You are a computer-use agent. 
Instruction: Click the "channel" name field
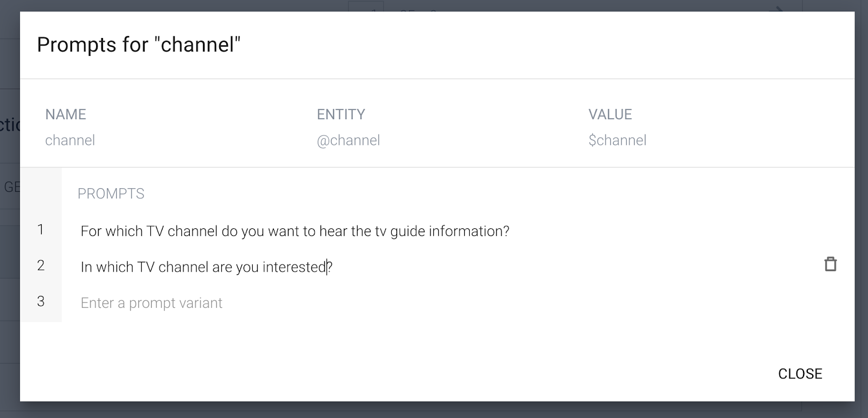click(70, 140)
